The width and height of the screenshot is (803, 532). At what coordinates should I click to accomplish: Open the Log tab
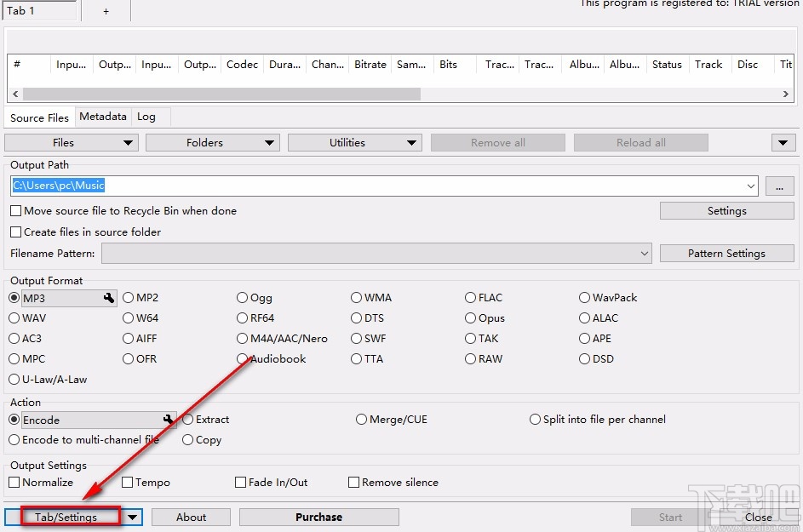pyautogui.click(x=146, y=117)
